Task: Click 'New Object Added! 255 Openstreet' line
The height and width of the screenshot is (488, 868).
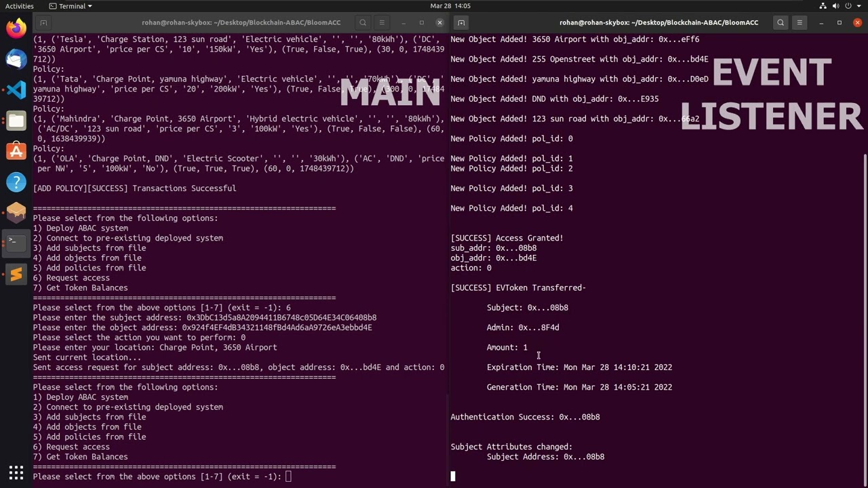Action: click(579, 59)
